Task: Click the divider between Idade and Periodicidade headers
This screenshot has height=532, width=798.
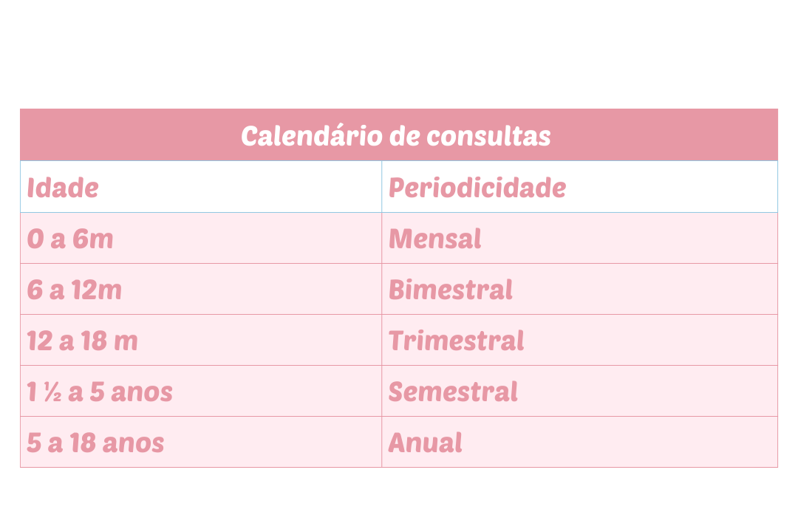Action: tap(382, 187)
